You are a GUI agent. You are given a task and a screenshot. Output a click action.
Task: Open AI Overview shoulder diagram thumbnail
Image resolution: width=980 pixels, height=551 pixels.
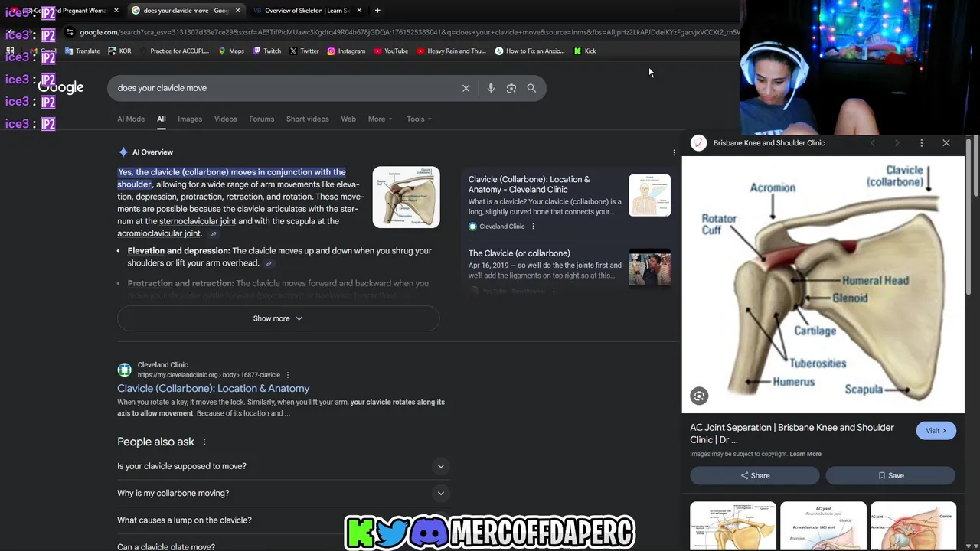[407, 197]
